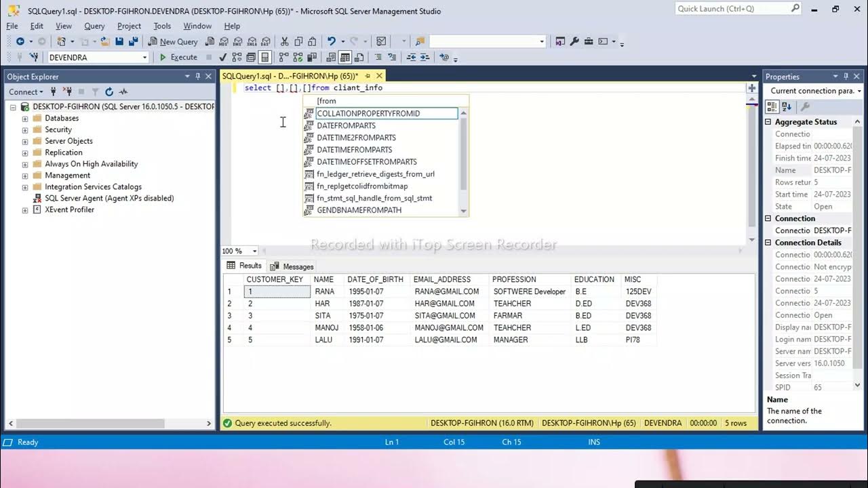Screen dimensions: 868x488
Task: Toggle Include Client Statistics icon
Action: coord(312,58)
